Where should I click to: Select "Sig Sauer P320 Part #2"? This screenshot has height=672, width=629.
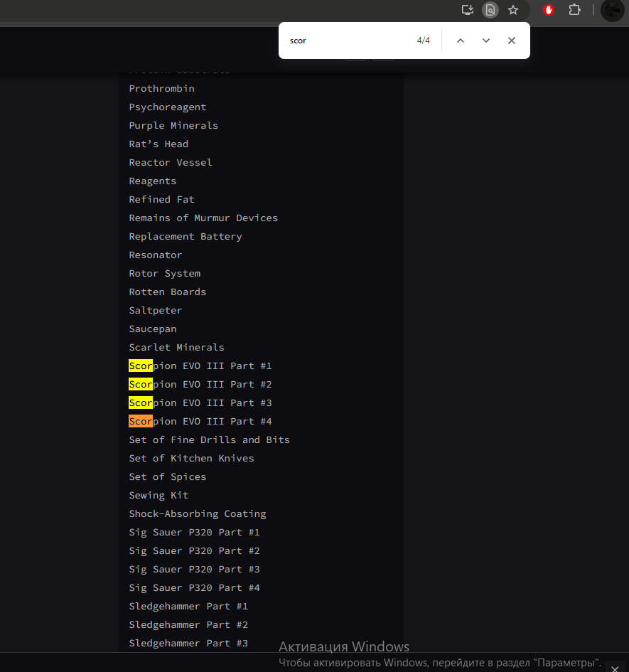(195, 550)
